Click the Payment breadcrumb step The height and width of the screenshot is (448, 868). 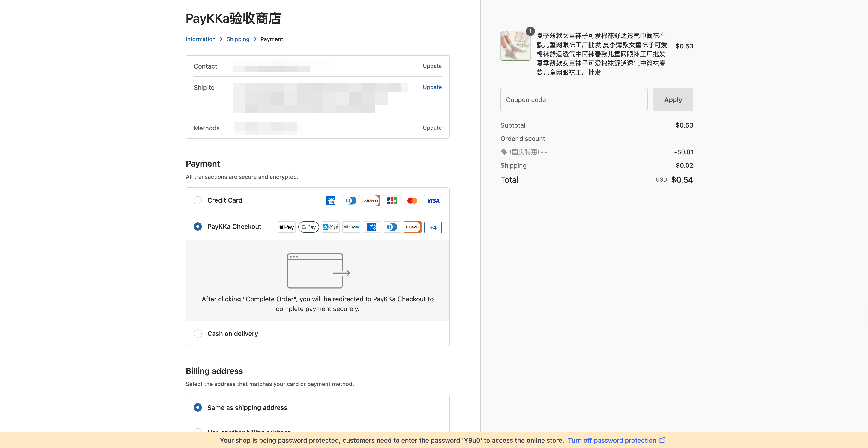pos(272,39)
